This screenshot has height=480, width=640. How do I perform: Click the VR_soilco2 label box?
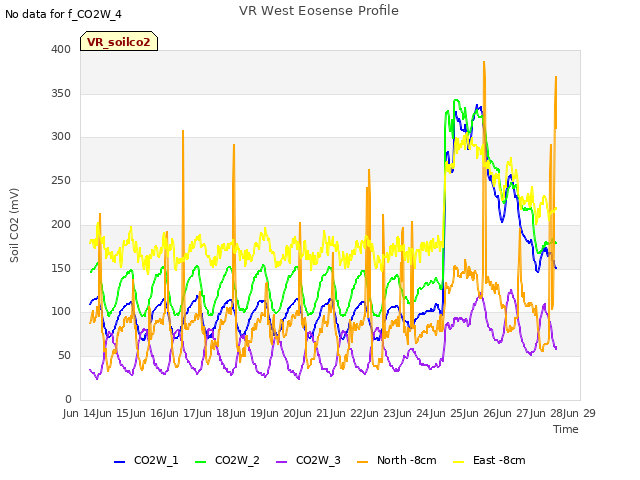coord(119,41)
